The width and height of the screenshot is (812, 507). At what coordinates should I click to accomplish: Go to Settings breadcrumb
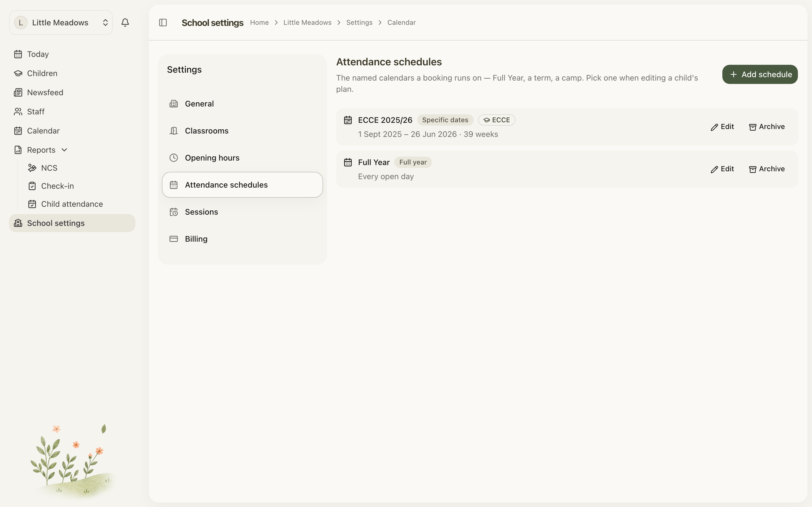[x=359, y=23]
